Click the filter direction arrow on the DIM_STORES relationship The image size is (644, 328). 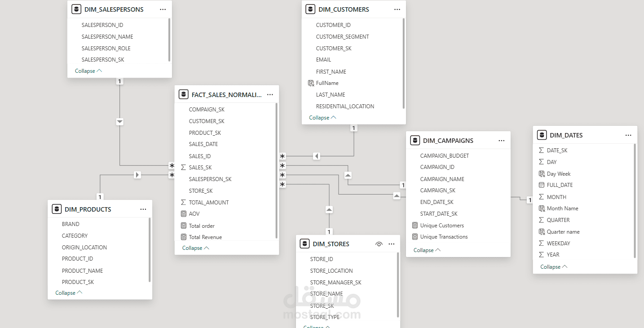coord(329,209)
